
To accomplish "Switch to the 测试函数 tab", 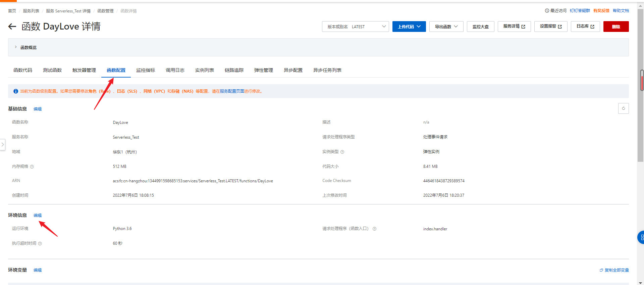I will [52, 70].
